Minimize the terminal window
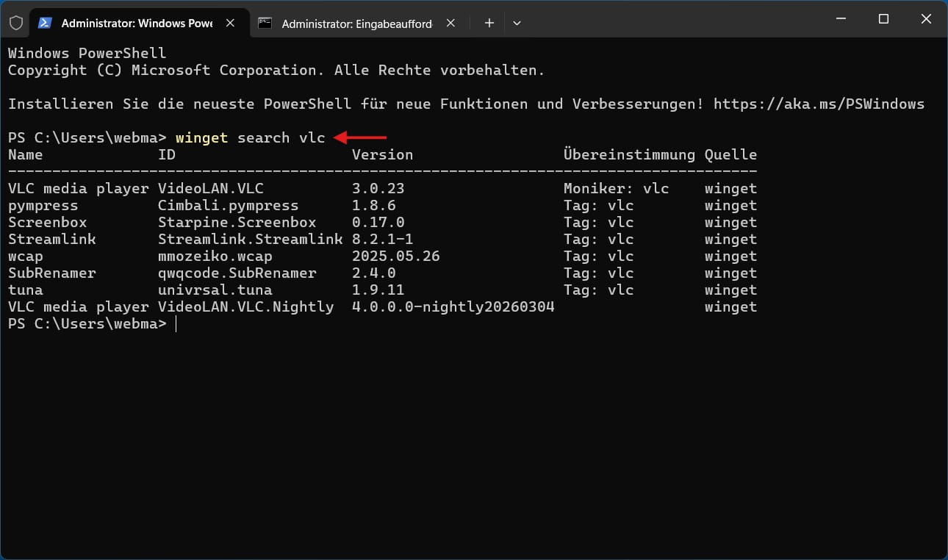Image resolution: width=948 pixels, height=560 pixels. (x=841, y=19)
